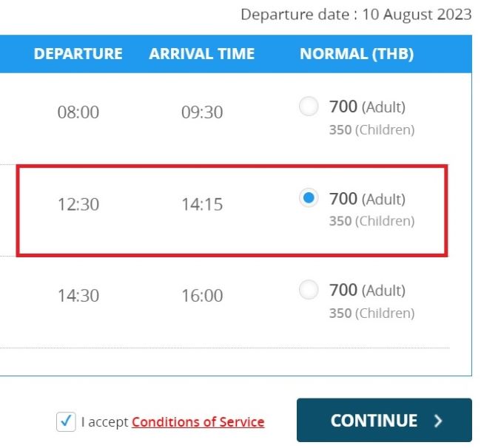Select the 08:00 departure fare radio button
Viewport: 481px width, 448px height.
point(309,106)
